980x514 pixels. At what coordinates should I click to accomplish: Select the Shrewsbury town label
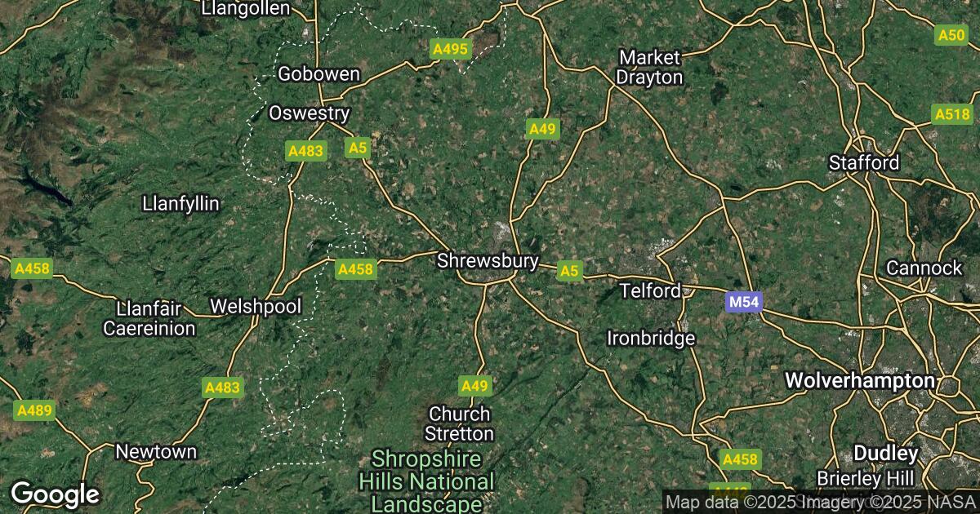pos(488,261)
